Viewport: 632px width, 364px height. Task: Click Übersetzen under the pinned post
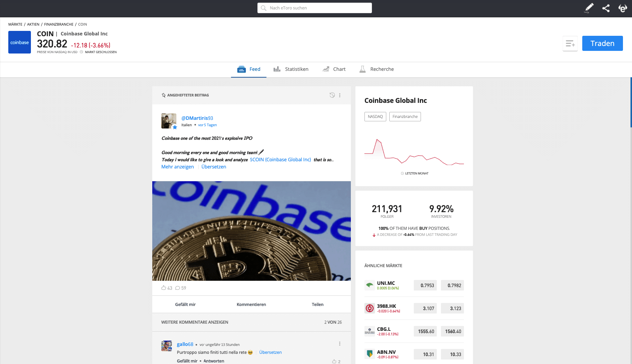(x=214, y=167)
